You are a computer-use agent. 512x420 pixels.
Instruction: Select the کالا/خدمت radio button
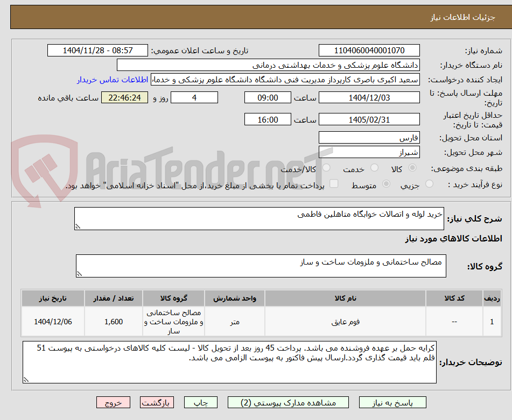pyautogui.click(x=326, y=168)
